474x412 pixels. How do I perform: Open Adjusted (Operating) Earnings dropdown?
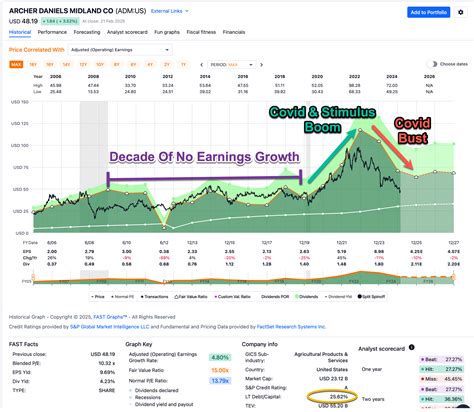pyautogui.click(x=120, y=50)
